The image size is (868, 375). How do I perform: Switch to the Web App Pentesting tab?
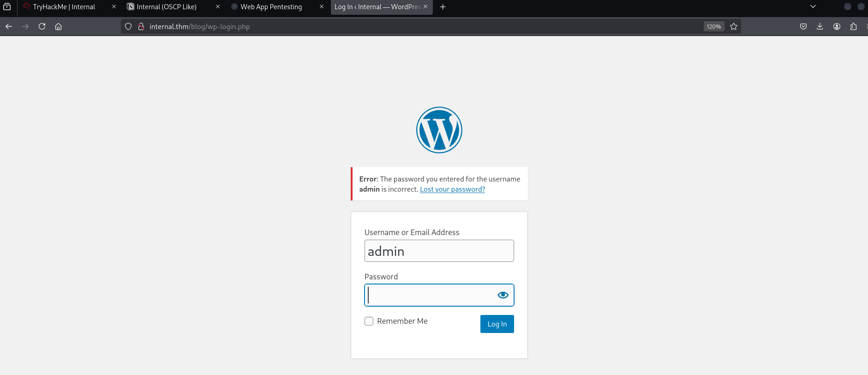click(271, 7)
